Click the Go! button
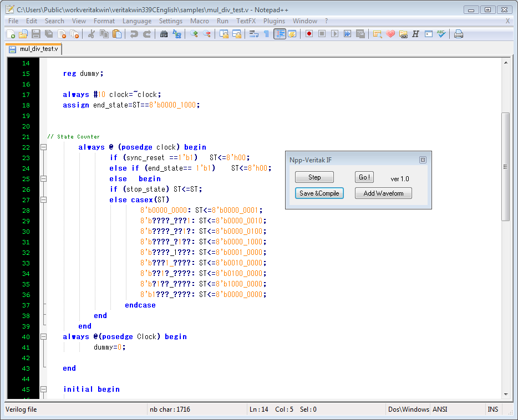This screenshot has width=518, height=420. (x=364, y=177)
